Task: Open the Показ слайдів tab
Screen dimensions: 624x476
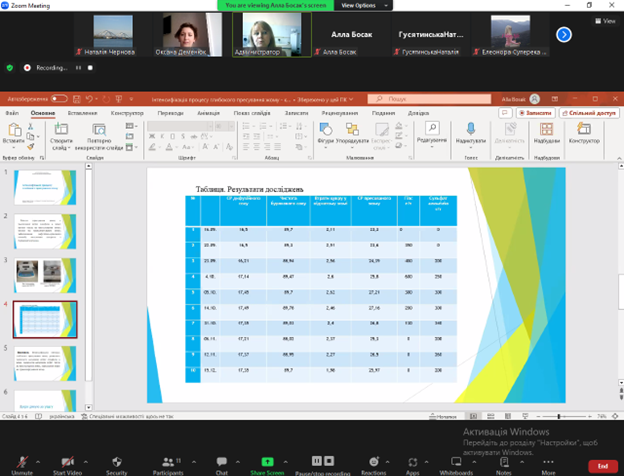Action: (x=252, y=113)
